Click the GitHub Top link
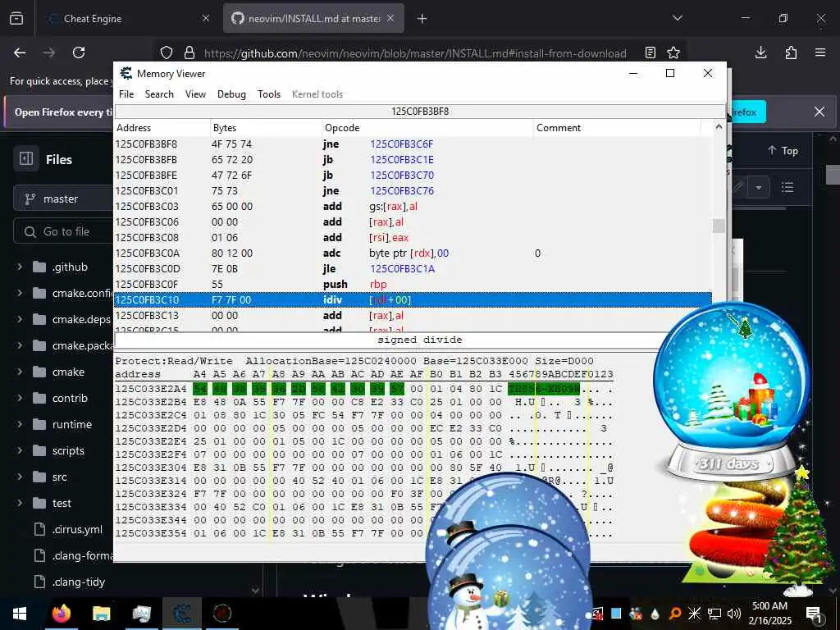840x630 pixels. pyautogui.click(x=783, y=151)
